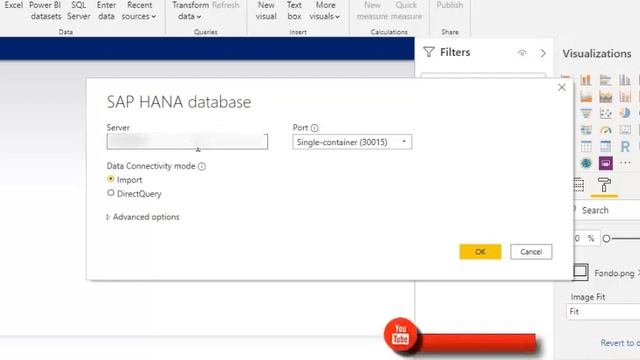Select the Import radio button
Image resolution: width=640 pixels, height=360 pixels.
[x=111, y=179]
